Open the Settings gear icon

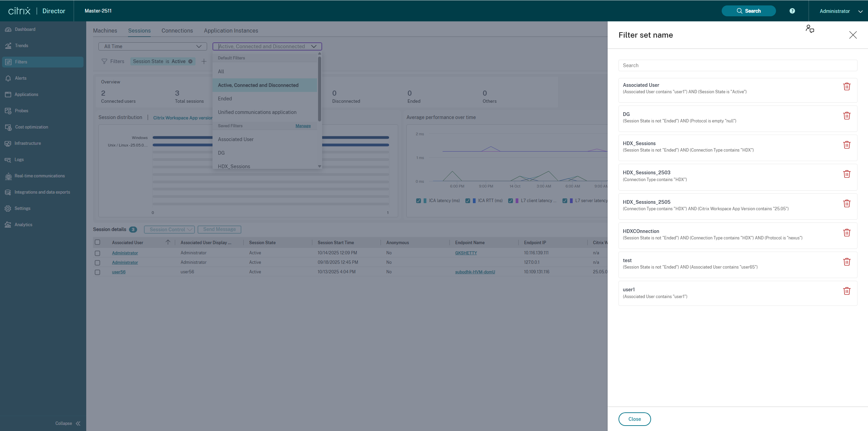coord(8,209)
